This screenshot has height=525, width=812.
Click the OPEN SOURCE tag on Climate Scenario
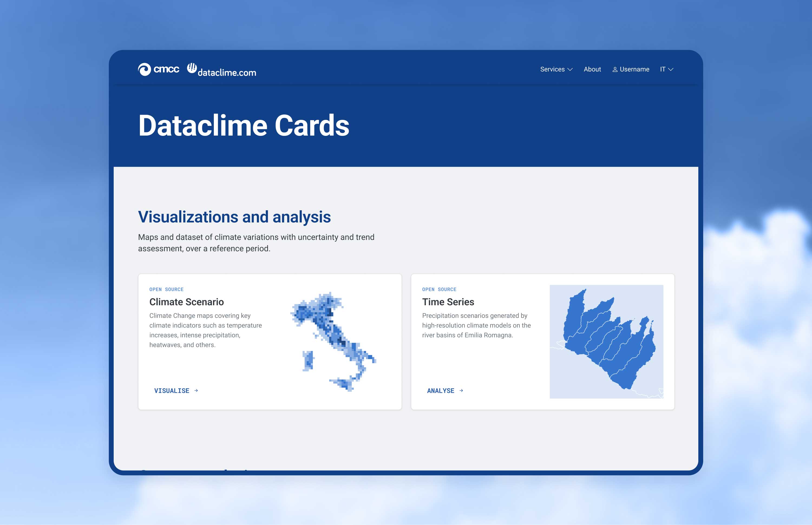pyautogui.click(x=166, y=289)
